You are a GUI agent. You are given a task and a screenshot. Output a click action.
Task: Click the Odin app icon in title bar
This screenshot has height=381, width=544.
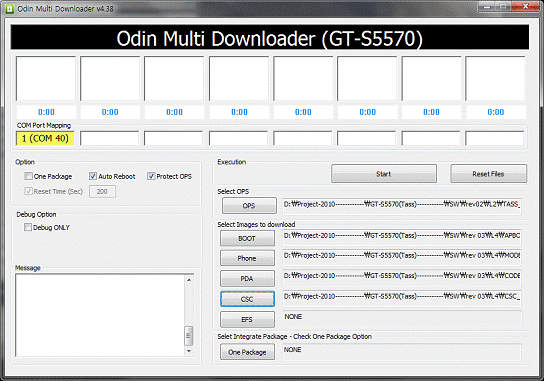[x=9, y=9]
